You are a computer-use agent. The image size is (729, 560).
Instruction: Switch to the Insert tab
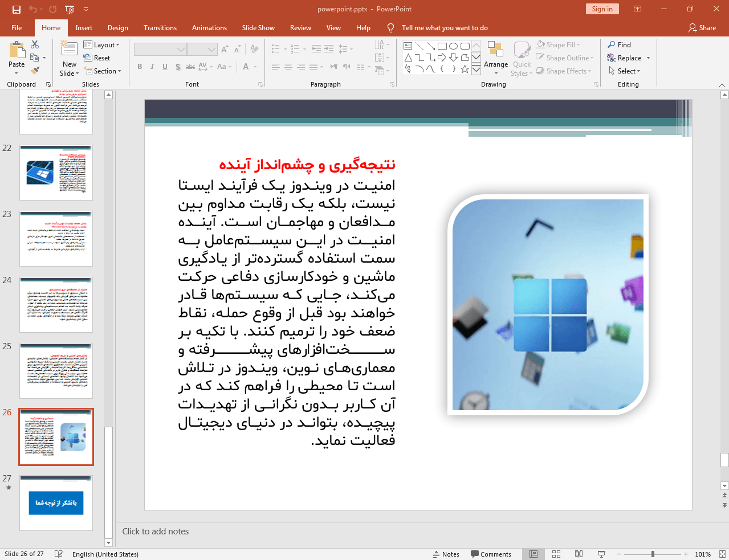(84, 28)
